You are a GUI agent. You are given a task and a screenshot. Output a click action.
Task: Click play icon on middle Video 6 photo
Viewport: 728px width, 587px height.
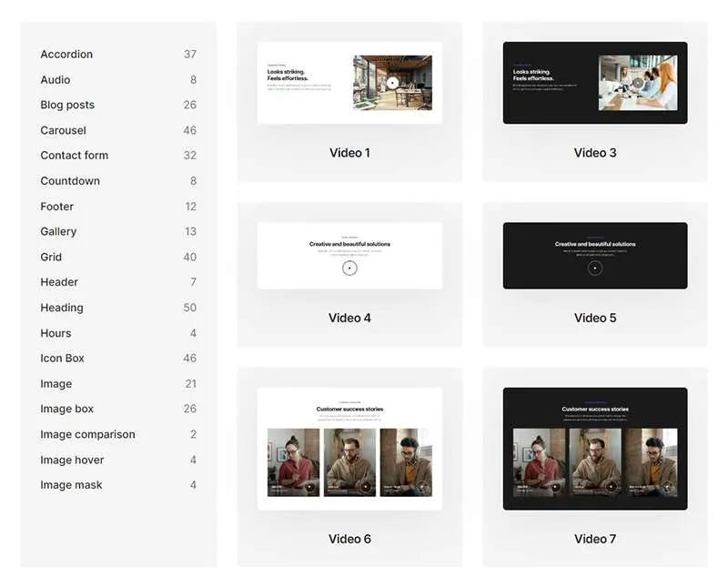tap(366, 487)
